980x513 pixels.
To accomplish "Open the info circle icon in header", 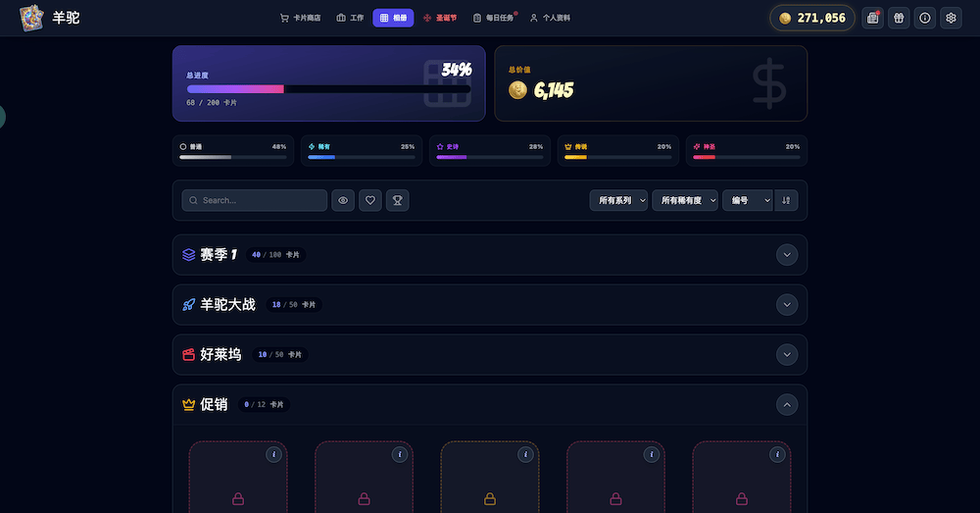I will 924,18.
